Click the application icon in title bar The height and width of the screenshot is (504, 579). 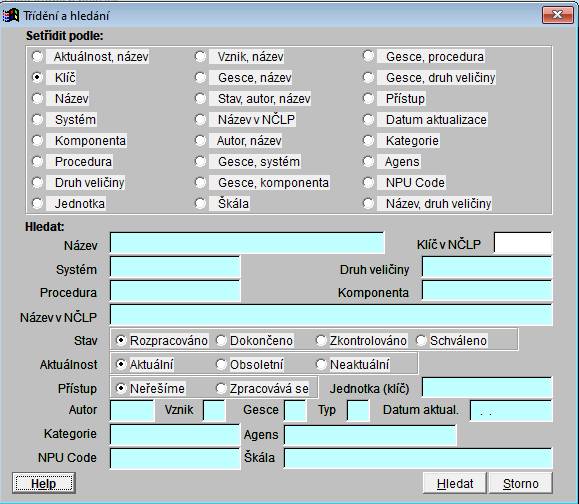(x=10, y=16)
